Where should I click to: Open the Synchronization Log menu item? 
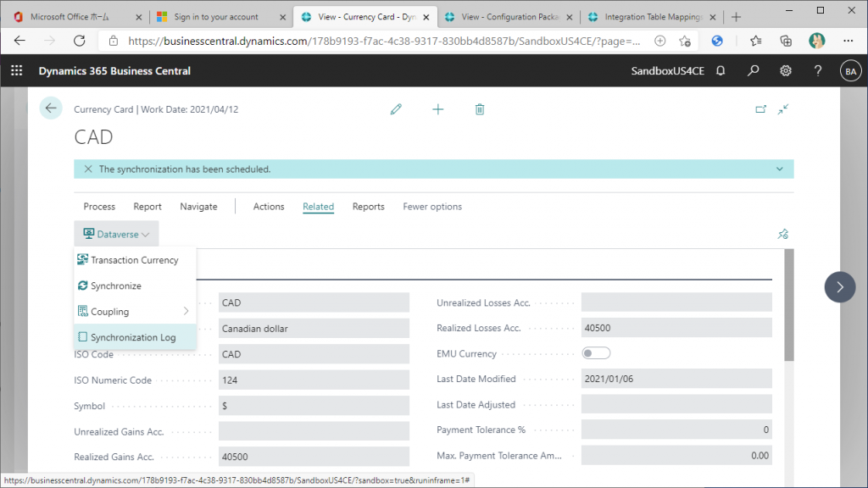pyautogui.click(x=135, y=337)
